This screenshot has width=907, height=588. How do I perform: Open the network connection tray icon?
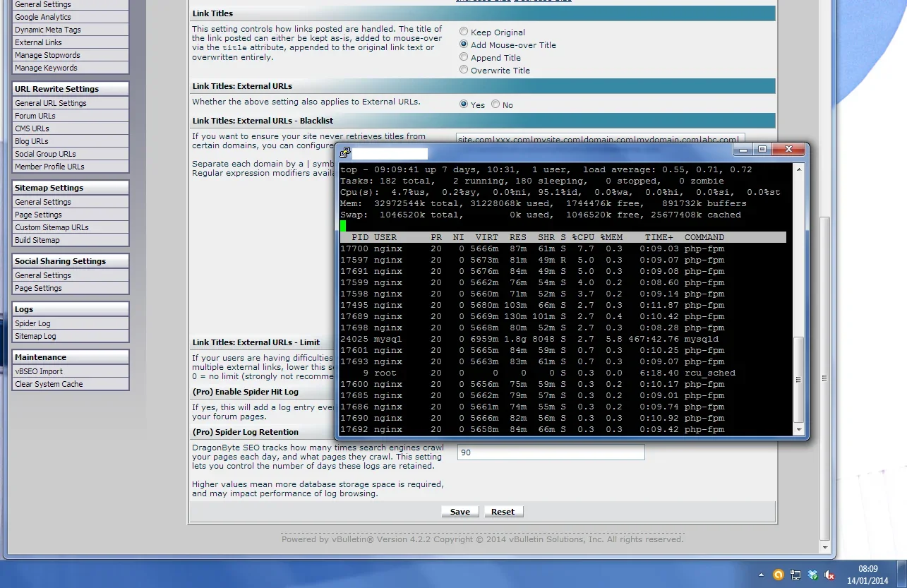[x=795, y=575]
